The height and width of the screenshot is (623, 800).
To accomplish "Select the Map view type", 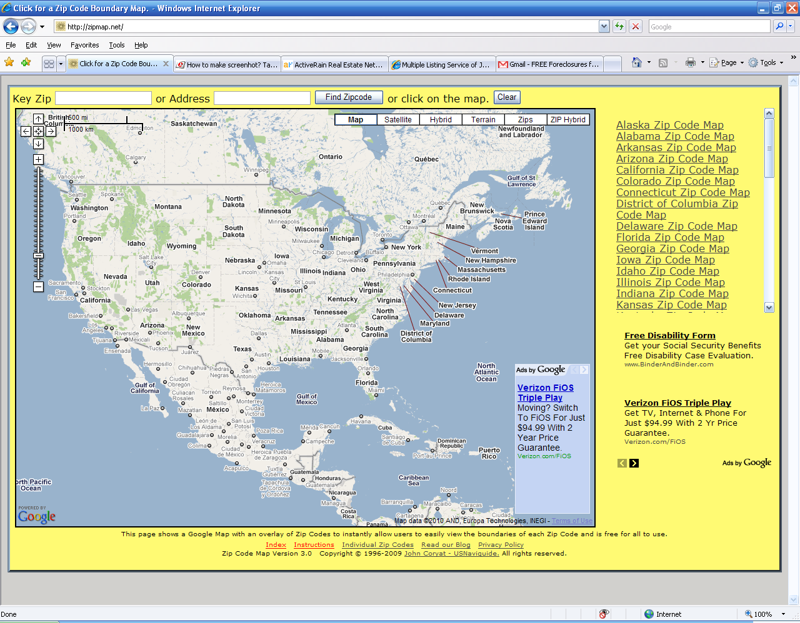I will 356,119.
